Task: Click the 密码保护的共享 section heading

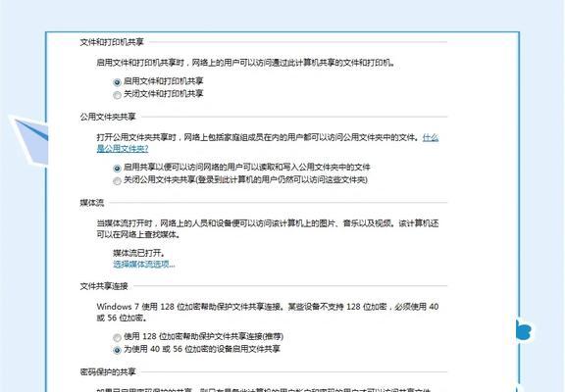Action: (x=108, y=371)
